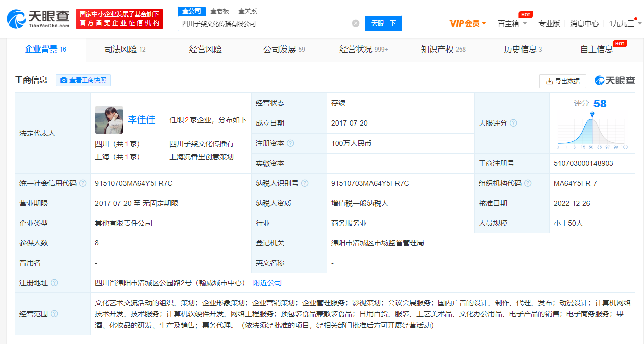Image resolution: width=644 pixels, height=344 pixels.
Task: Select the 经营状况 tab
Action: click(x=364, y=49)
